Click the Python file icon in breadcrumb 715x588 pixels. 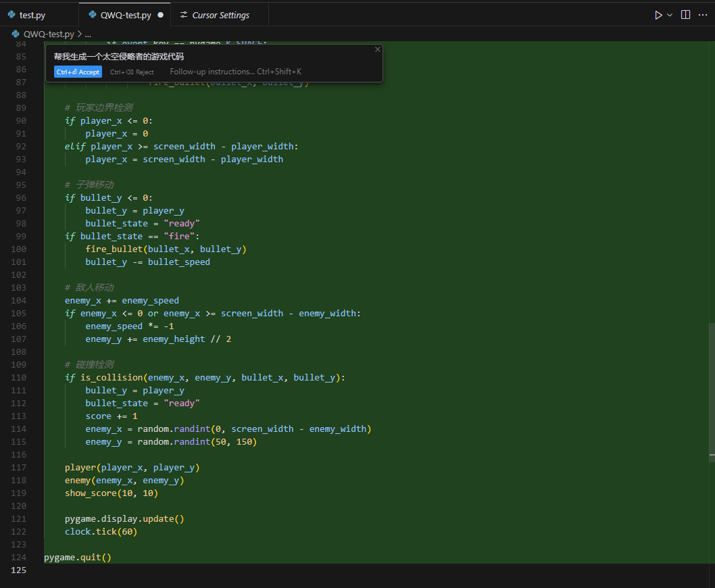coord(16,34)
